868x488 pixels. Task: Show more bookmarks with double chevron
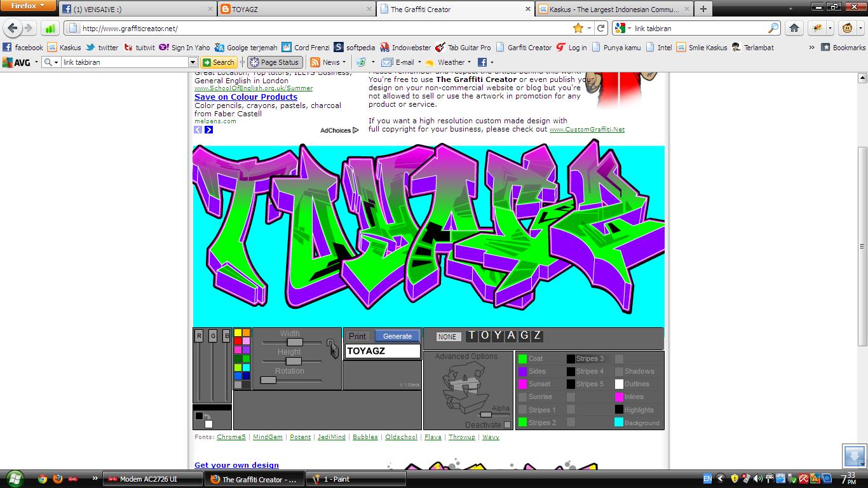811,47
